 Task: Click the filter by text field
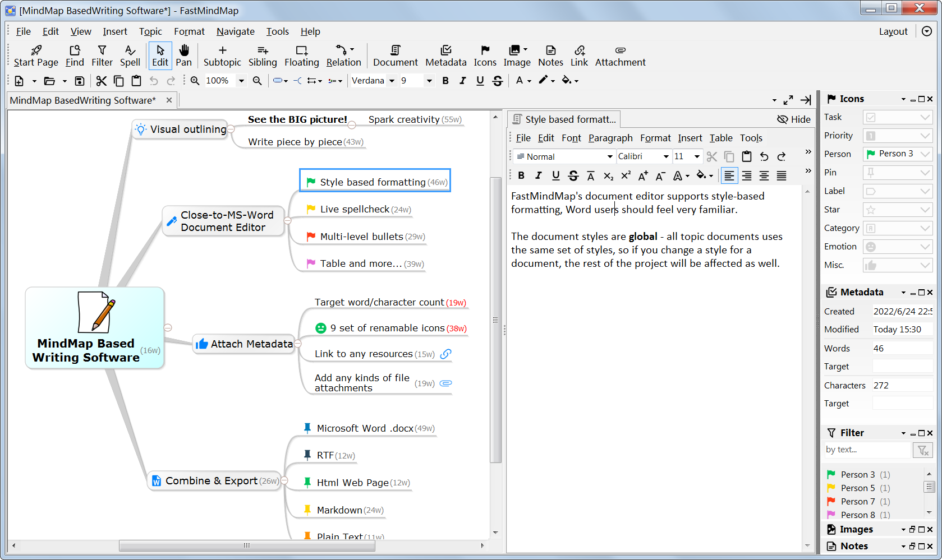(x=867, y=450)
